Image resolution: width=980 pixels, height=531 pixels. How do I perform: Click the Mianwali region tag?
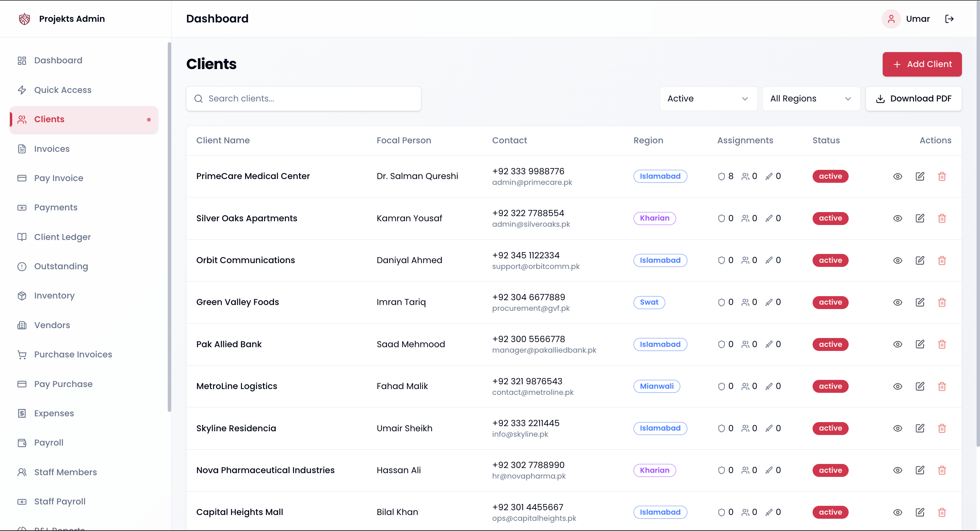click(657, 386)
